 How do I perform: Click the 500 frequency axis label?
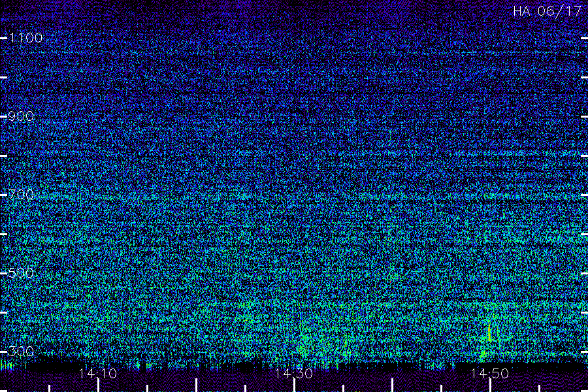pos(21,272)
